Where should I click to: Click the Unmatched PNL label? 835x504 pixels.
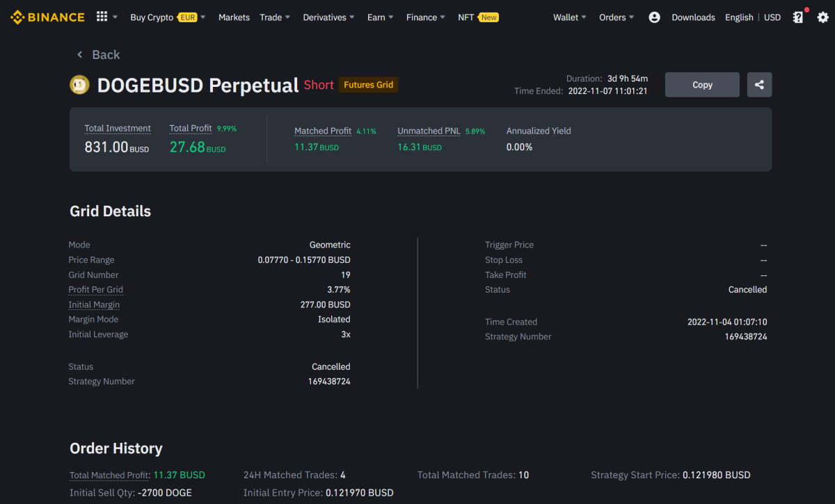click(x=429, y=131)
